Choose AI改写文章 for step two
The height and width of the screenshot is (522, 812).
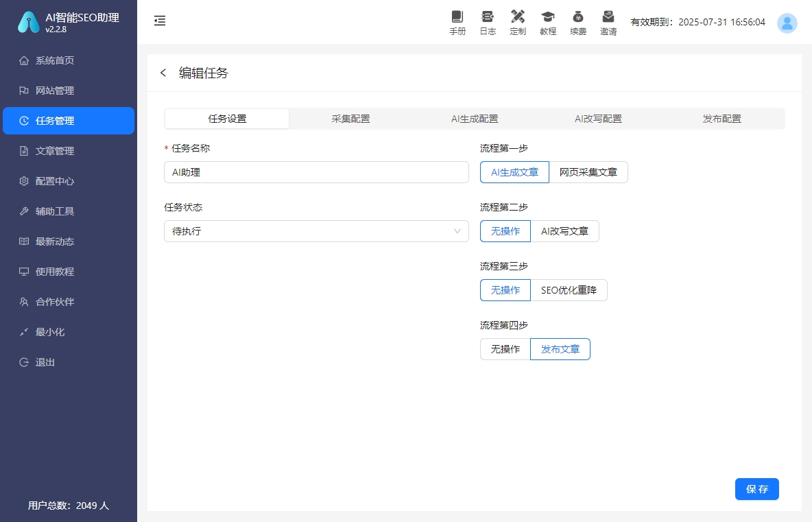(x=564, y=231)
